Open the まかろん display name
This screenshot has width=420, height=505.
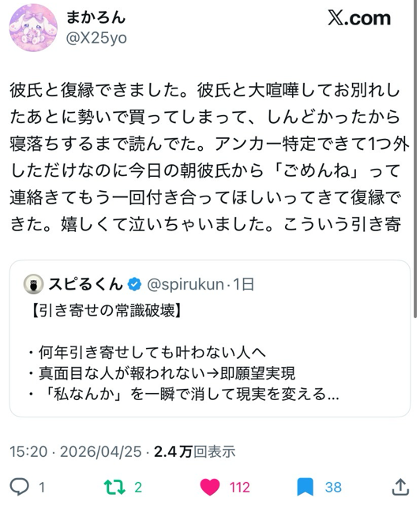(x=96, y=17)
